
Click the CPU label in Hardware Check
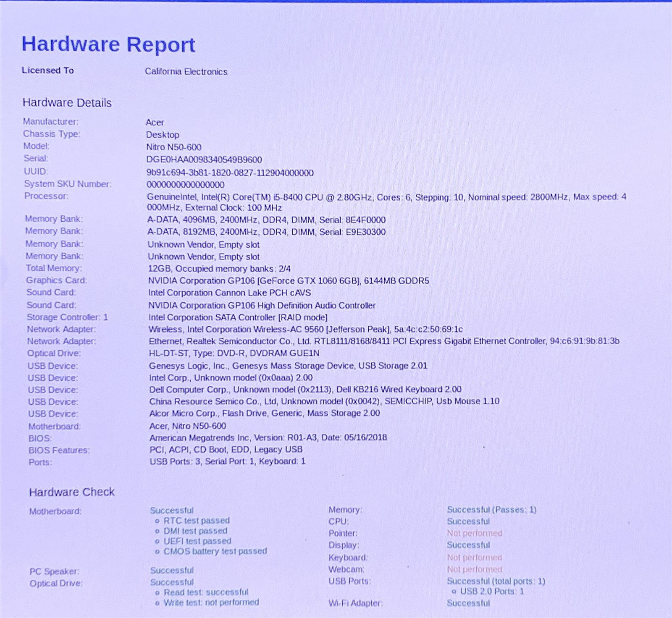click(x=339, y=521)
